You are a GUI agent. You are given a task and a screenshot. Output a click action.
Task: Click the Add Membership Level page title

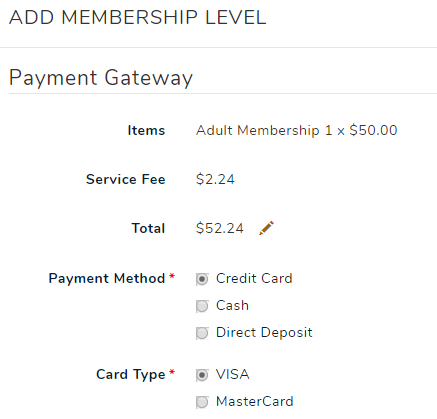[138, 17]
